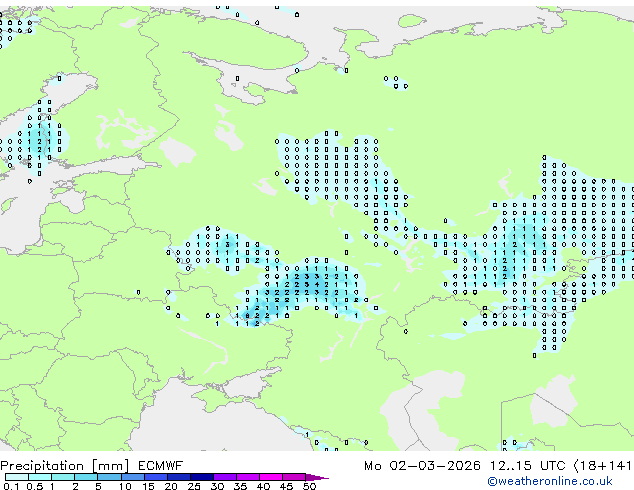This screenshot has width=634, height=490.
Task: Click the "Precipitation" title word
Action: (42, 466)
